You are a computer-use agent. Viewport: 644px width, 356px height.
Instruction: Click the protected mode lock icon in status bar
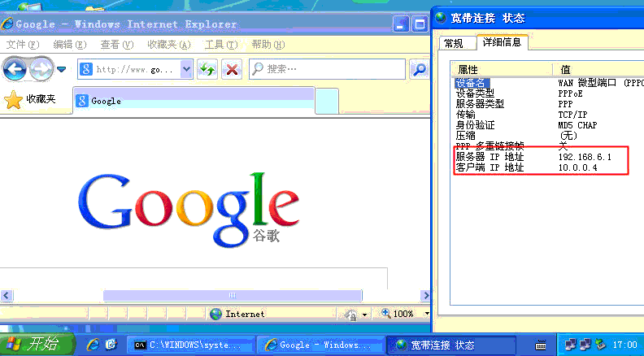350,315
